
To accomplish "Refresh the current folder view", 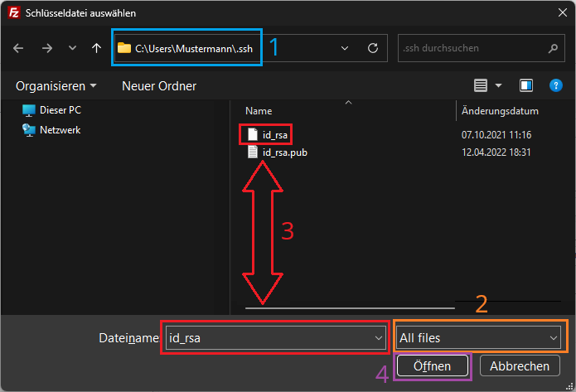I will click(x=373, y=48).
